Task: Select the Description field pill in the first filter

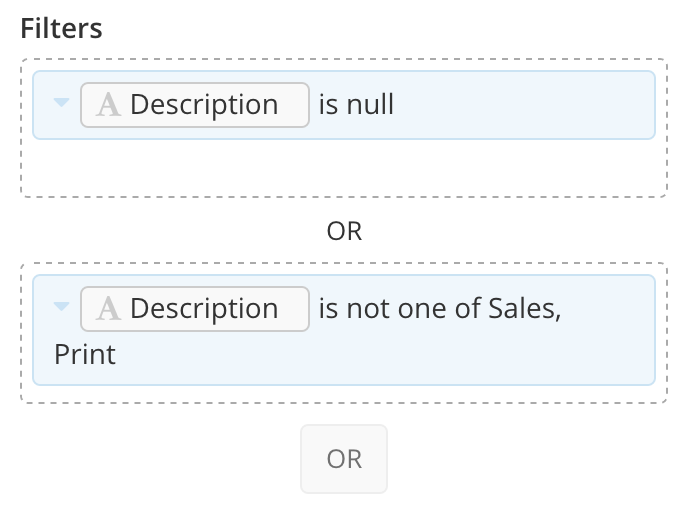Action: pyautogui.click(x=195, y=105)
